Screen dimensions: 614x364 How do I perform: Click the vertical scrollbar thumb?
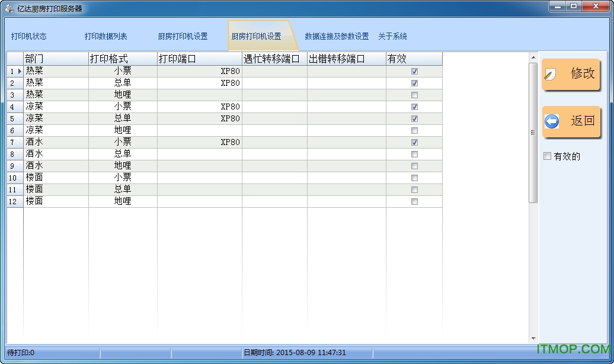tap(533, 133)
